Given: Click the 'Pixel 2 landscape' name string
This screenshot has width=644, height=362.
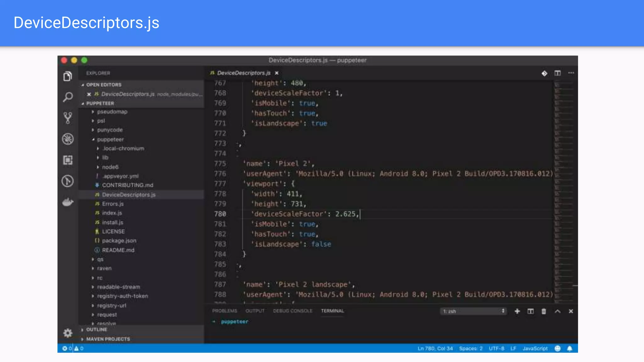Looking at the screenshot, I should click(313, 285).
